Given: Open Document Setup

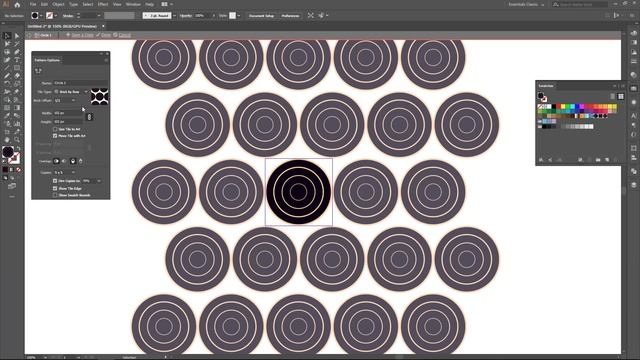Looking at the screenshot, I should click(x=261, y=16).
